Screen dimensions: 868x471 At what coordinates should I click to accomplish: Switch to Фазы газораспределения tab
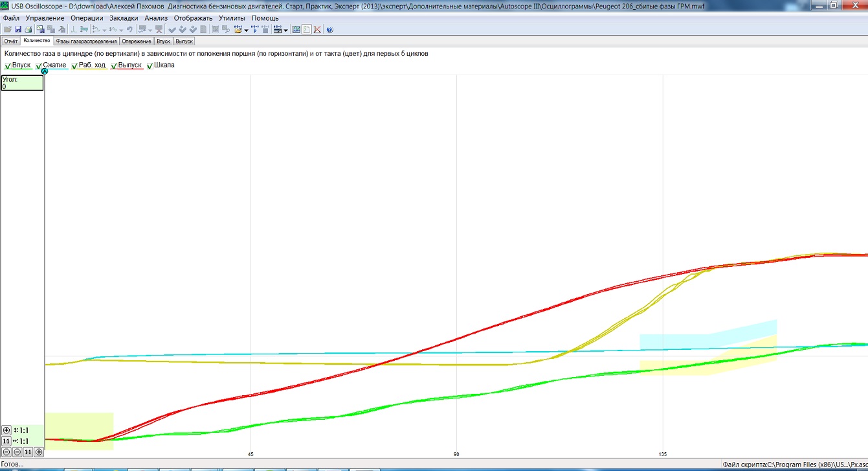tap(86, 41)
